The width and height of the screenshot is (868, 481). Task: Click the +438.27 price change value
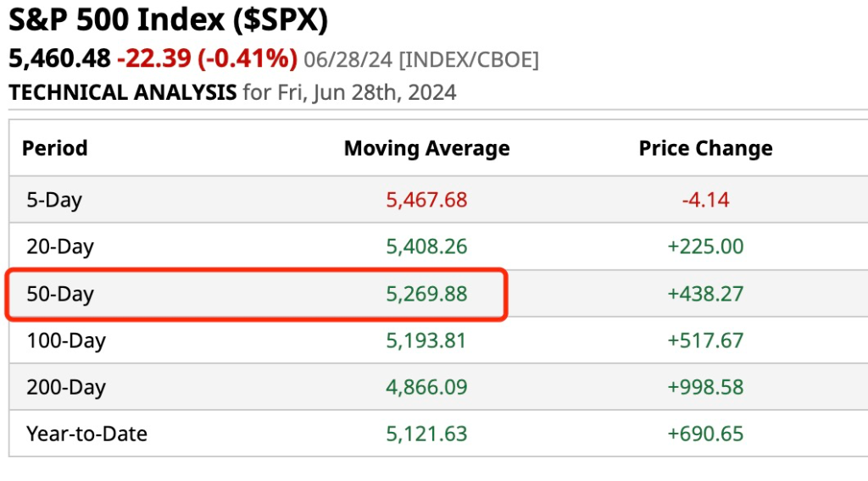coord(705,295)
